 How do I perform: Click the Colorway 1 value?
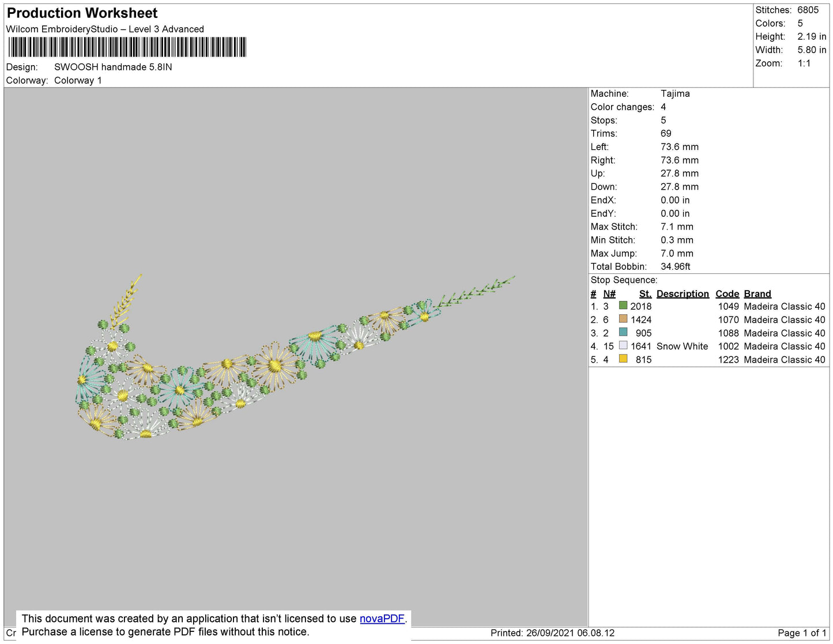78,80
